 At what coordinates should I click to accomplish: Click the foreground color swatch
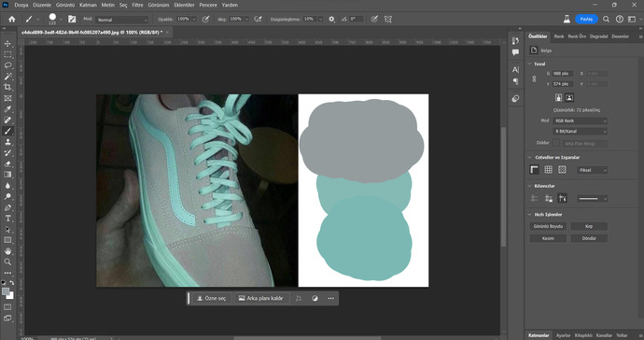click(x=6, y=291)
